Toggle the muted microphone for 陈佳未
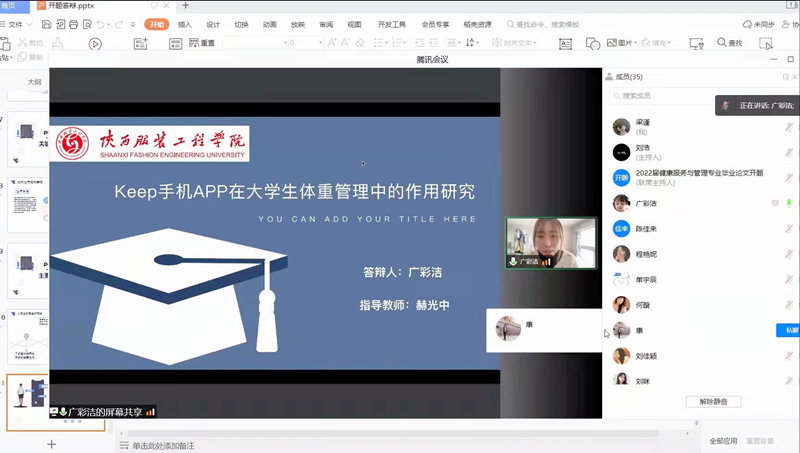This screenshot has height=453, width=800. click(x=789, y=229)
